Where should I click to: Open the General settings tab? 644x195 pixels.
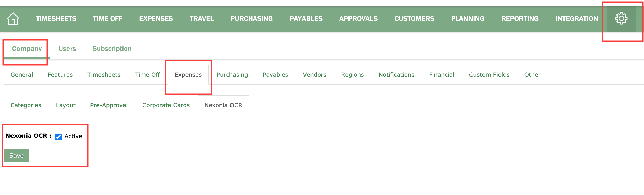click(22, 75)
